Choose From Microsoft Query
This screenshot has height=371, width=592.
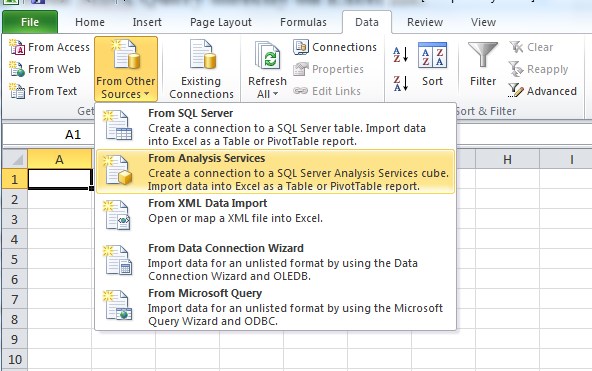tap(276, 306)
